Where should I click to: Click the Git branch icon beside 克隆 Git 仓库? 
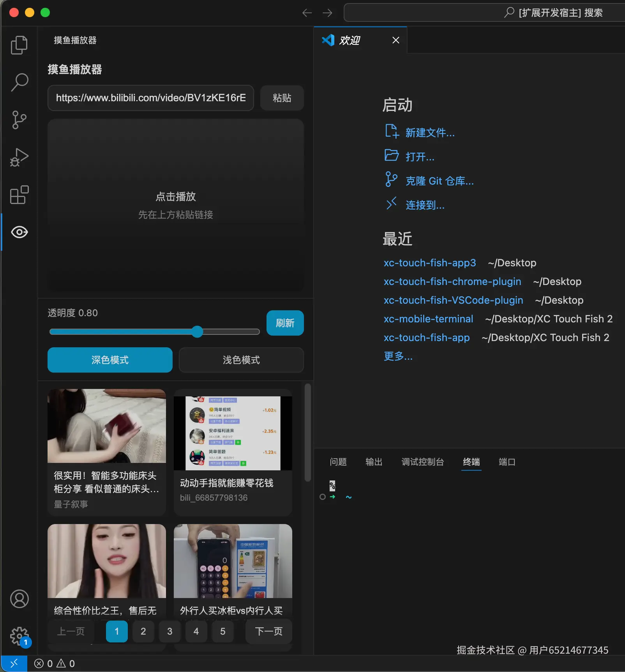point(391,179)
